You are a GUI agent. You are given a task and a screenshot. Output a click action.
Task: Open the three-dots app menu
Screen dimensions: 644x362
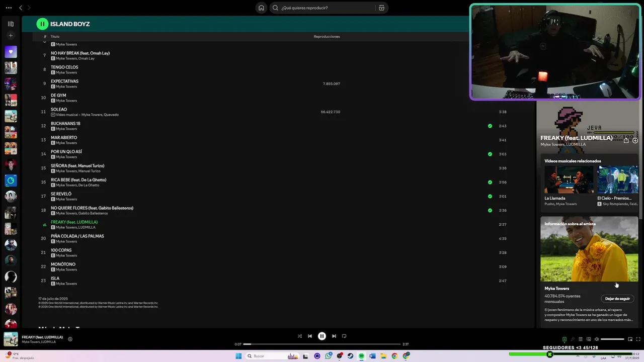tap(9, 8)
